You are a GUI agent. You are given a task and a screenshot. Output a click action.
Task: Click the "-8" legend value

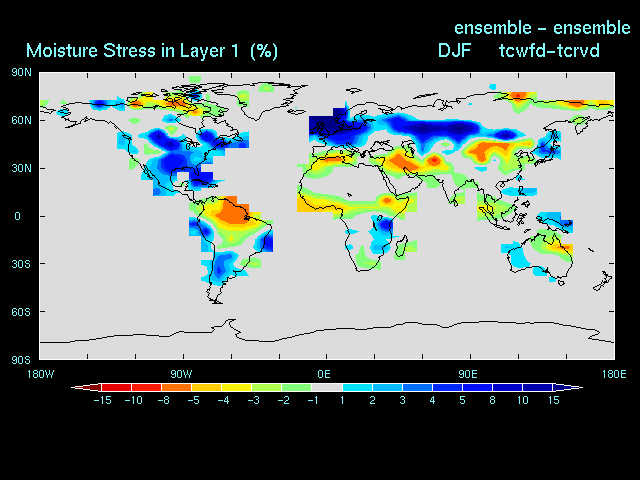tap(163, 400)
